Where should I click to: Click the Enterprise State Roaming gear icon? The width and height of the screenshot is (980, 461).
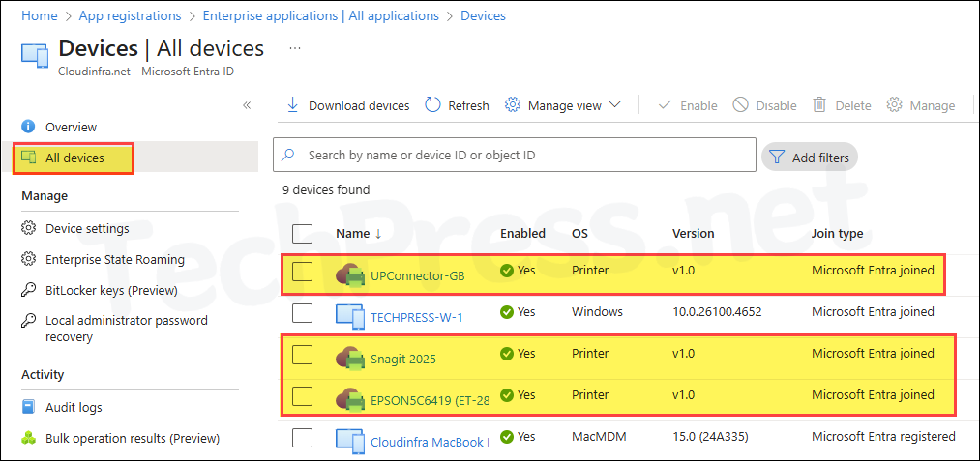point(28,259)
